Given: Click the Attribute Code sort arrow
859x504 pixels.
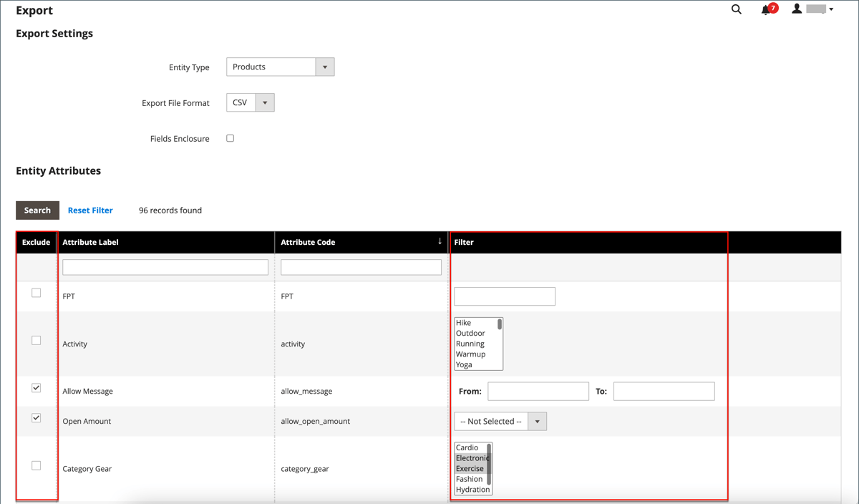Looking at the screenshot, I should tap(440, 241).
